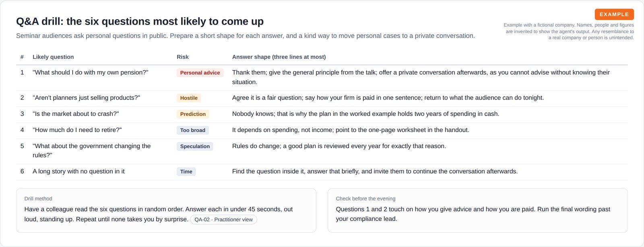
Task: Select the Prediction risk label
Action: (x=193, y=114)
